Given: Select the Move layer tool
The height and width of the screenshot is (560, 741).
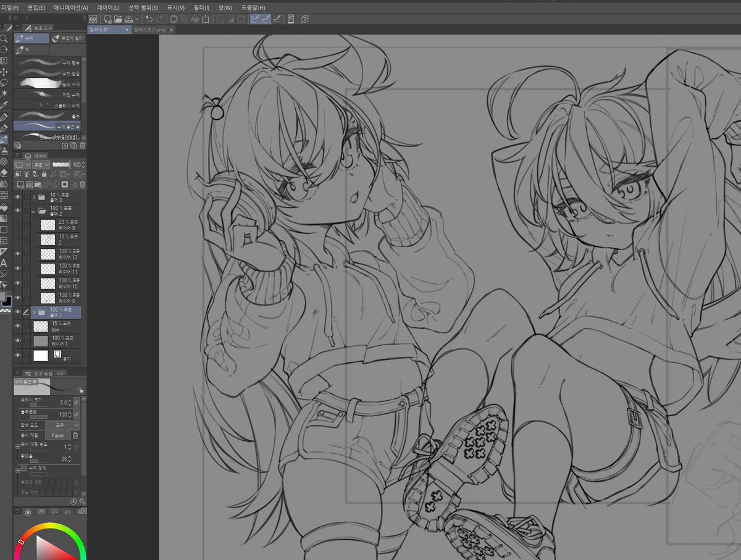Looking at the screenshot, I should [4, 72].
